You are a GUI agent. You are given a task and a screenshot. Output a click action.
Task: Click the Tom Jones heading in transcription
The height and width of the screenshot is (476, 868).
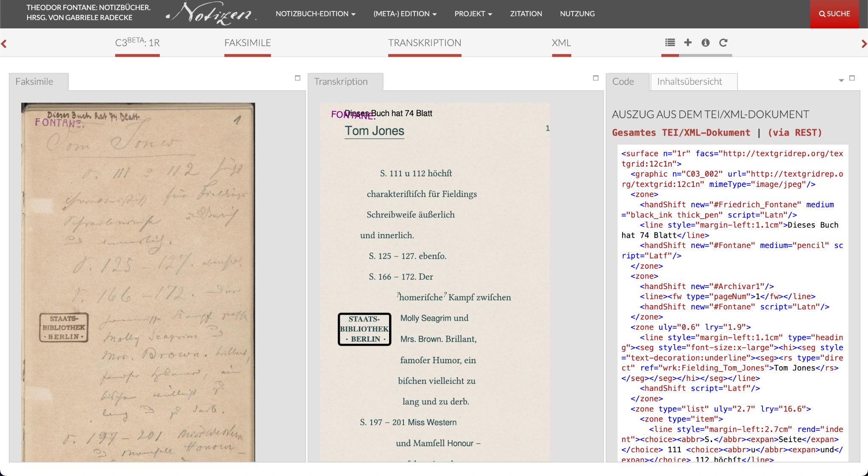click(x=374, y=131)
